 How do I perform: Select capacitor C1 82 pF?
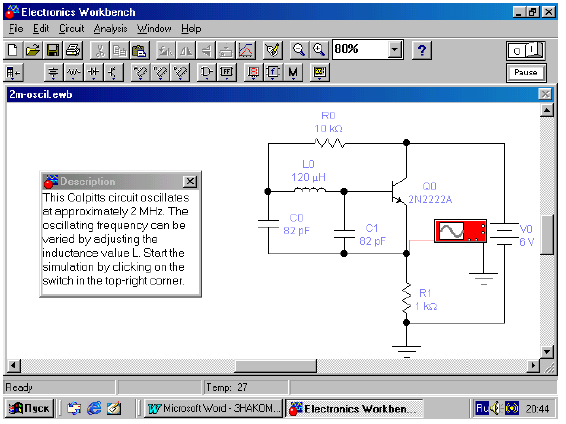coord(344,234)
